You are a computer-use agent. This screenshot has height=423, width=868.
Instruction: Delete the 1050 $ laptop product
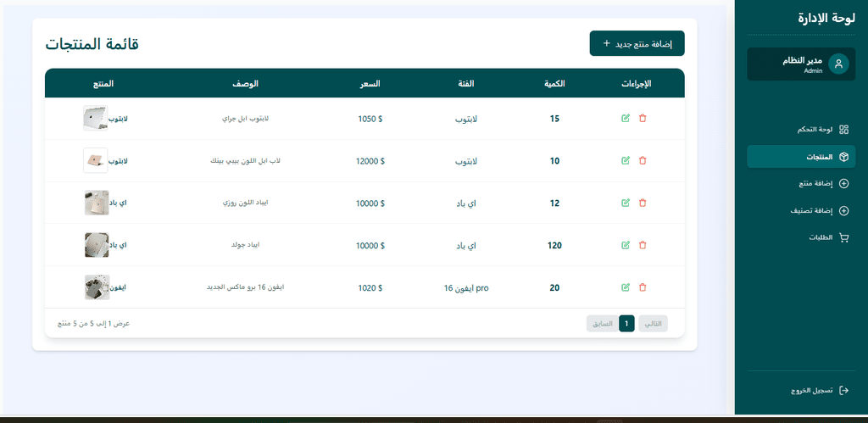643,119
